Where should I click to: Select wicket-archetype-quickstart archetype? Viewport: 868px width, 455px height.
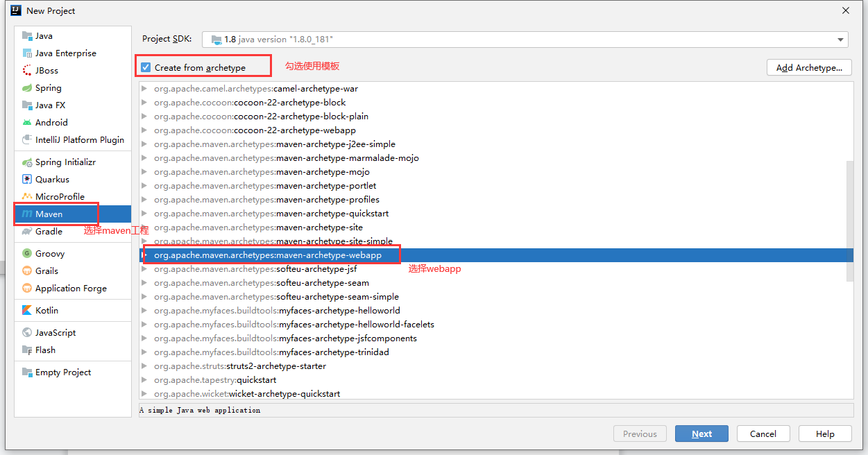(x=496, y=394)
